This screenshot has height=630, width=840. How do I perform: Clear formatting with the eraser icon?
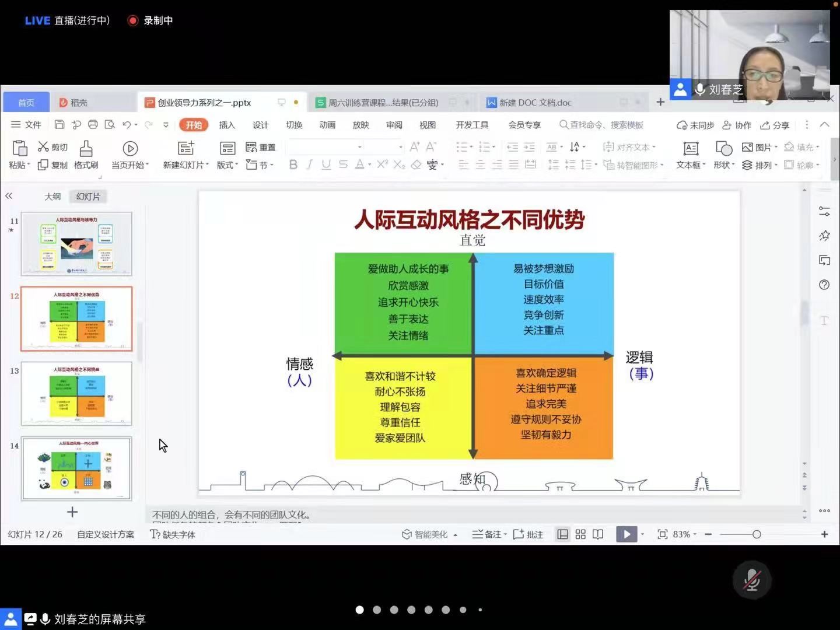[x=416, y=165]
